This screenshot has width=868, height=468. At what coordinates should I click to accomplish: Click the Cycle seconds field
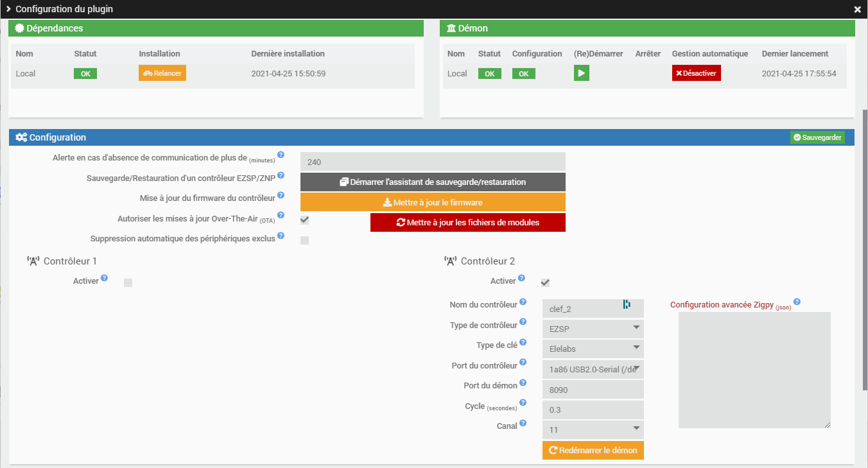(593, 410)
